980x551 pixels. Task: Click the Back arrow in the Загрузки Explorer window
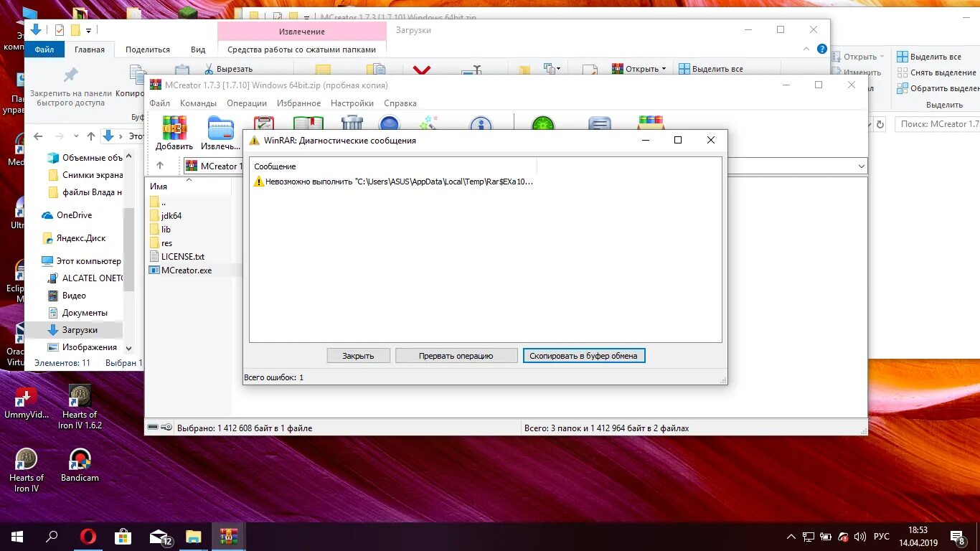38,136
